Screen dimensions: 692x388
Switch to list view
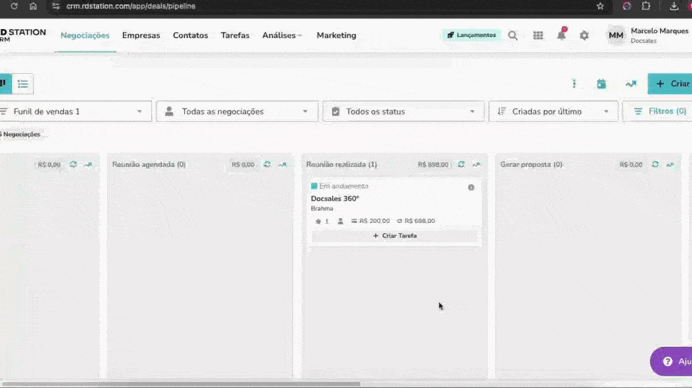[23, 84]
